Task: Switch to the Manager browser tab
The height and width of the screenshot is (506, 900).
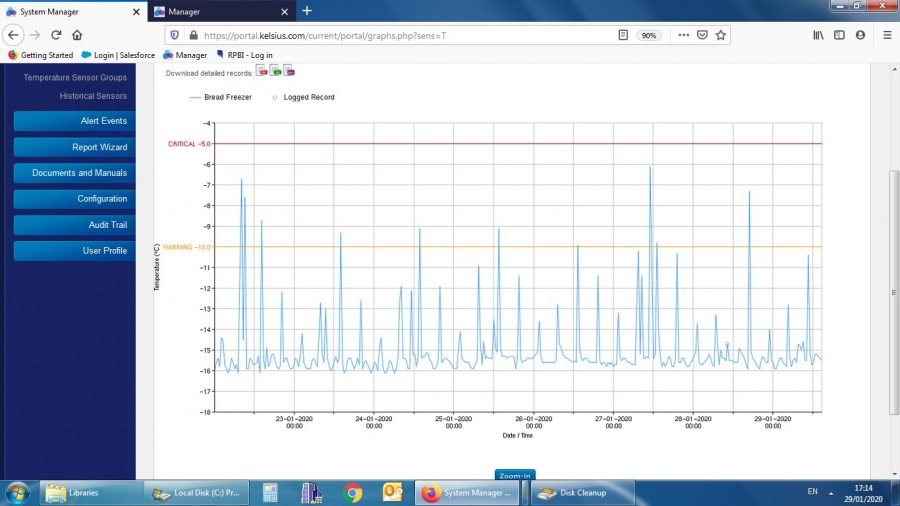Action: click(x=221, y=11)
